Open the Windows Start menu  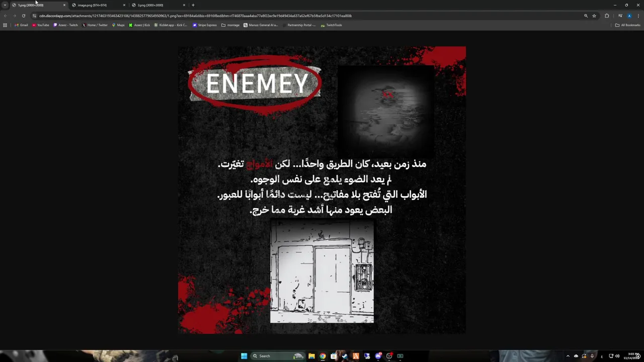coord(244,356)
